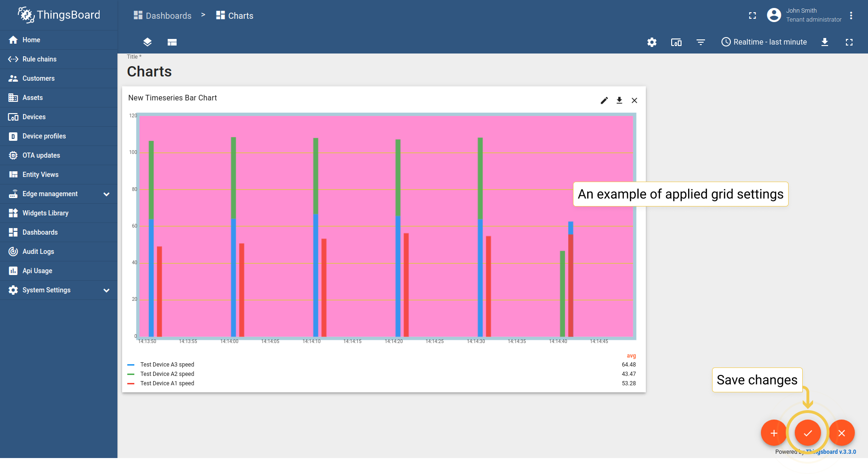Open Widgets Library in sidebar

tap(45, 213)
